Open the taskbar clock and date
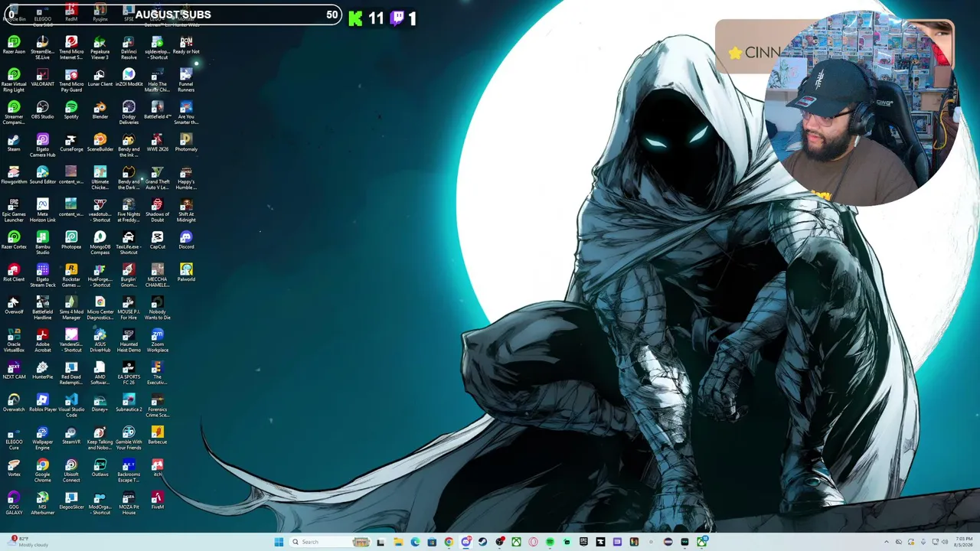This screenshot has width=980, height=551. point(962,542)
